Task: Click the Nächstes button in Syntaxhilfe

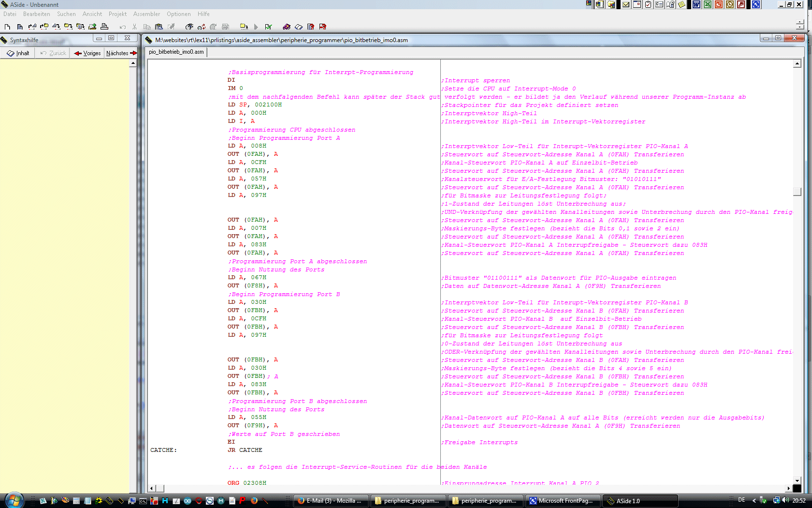Action: tap(122, 53)
